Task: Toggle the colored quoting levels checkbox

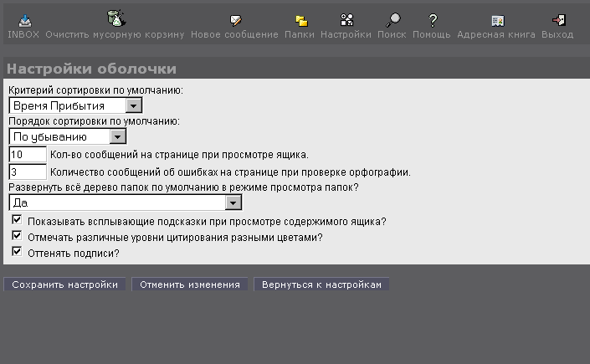Action: [x=17, y=236]
